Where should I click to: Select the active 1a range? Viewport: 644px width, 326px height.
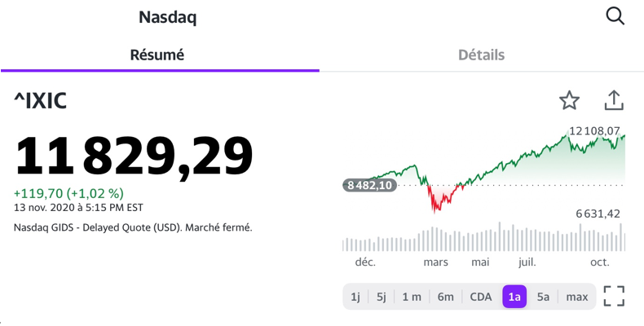click(514, 297)
